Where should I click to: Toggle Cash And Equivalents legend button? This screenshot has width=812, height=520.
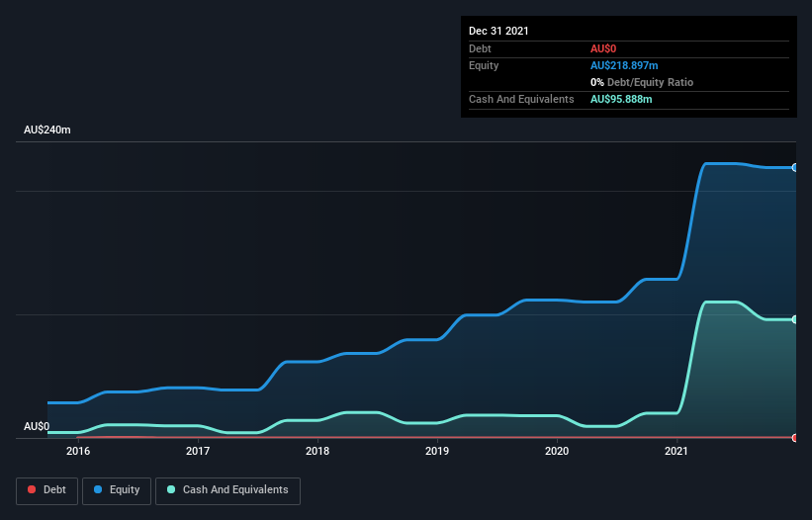[x=227, y=490]
